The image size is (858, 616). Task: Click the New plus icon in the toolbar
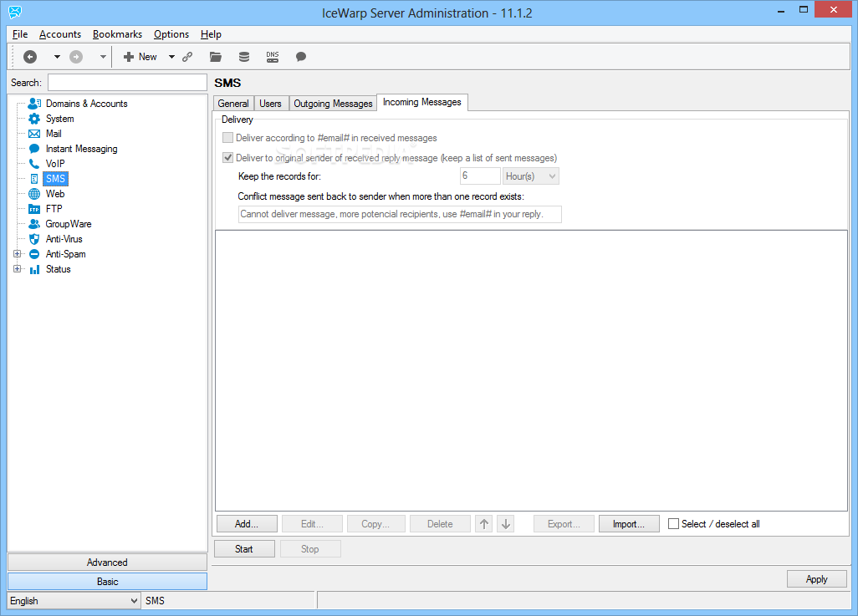(129, 57)
